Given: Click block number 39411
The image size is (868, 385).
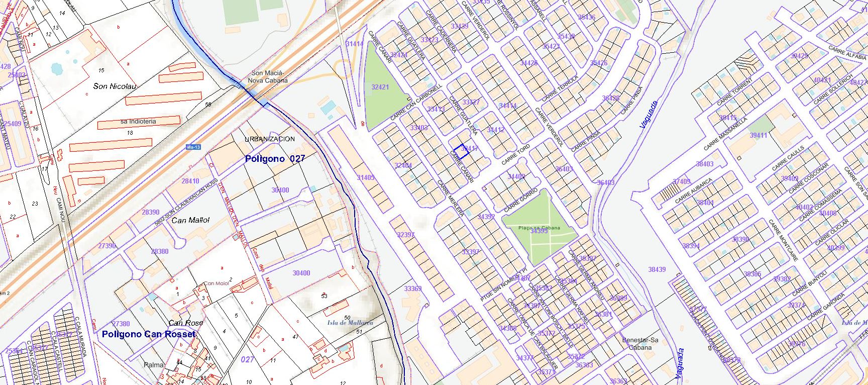Looking at the screenshot, I should (758, 135).
